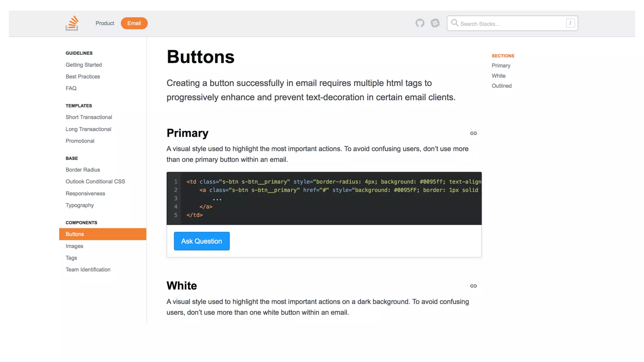Click the slash shortcut key badge
The image size is (644, 362).
570,23
